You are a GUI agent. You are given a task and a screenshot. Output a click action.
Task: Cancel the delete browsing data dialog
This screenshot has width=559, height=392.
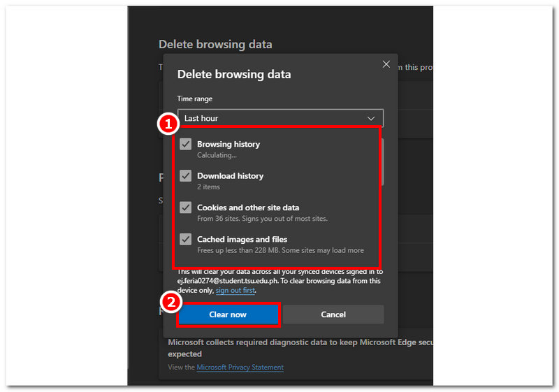pos(333,314)
